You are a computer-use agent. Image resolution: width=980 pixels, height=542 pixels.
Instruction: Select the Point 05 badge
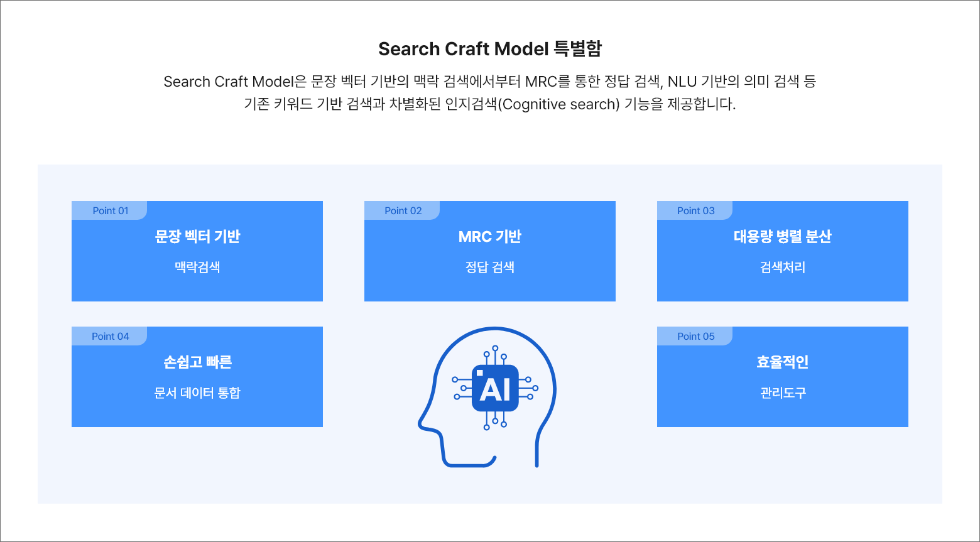point(695,337)
